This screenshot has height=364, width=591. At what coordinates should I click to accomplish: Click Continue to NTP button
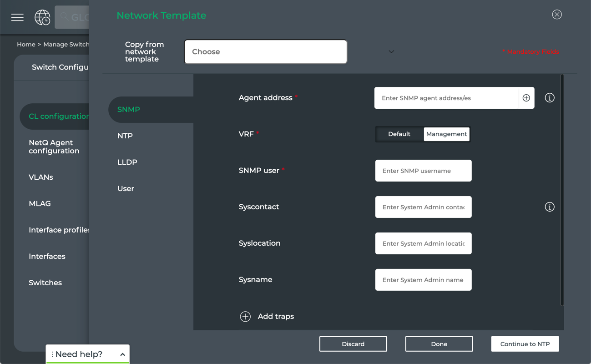click(x=525, y=344)
